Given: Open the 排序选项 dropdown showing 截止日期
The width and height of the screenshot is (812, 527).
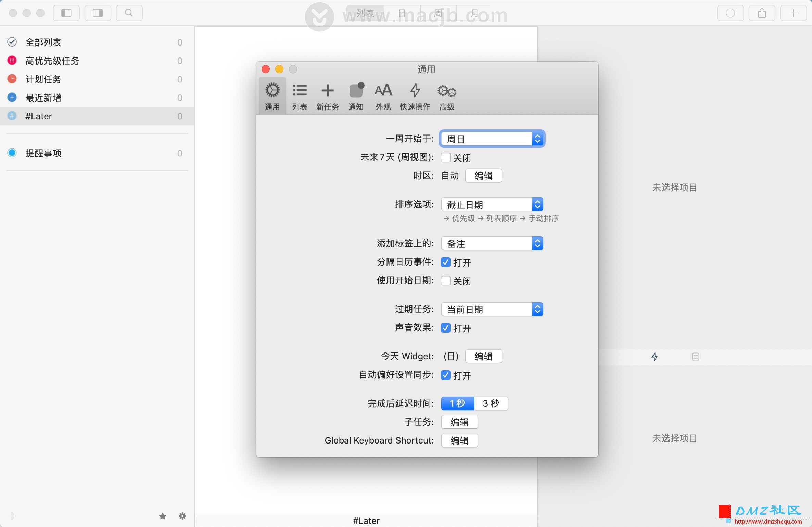Looking at the screenshot, I should pyautogui.click(x=492, y=205).
